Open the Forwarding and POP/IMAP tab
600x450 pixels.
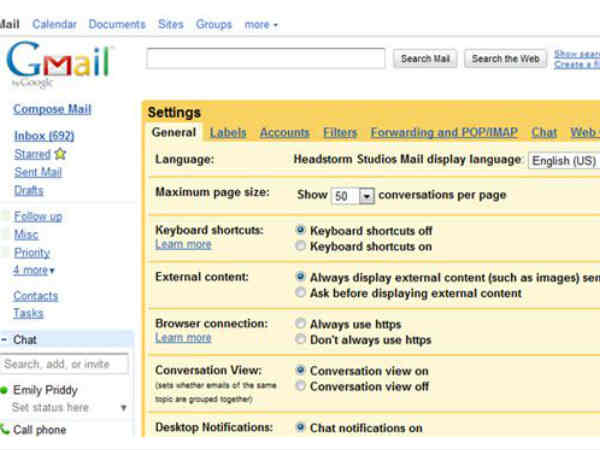click(444, 132)
